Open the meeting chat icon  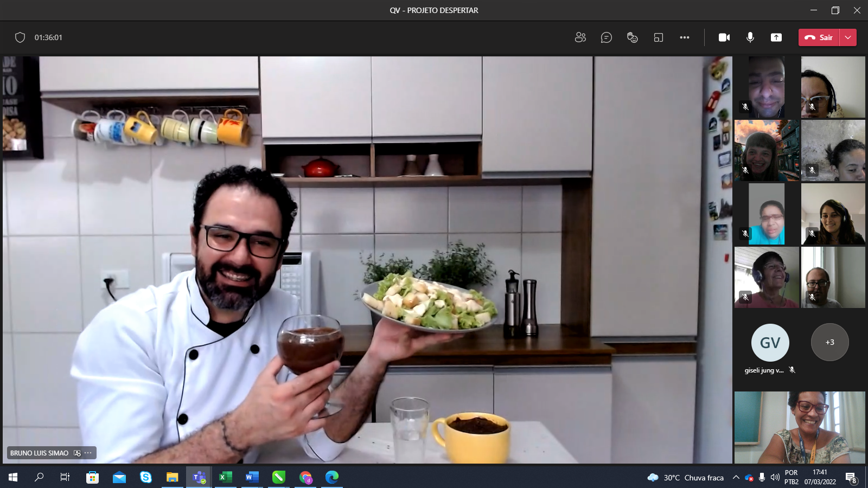point(606,37)
